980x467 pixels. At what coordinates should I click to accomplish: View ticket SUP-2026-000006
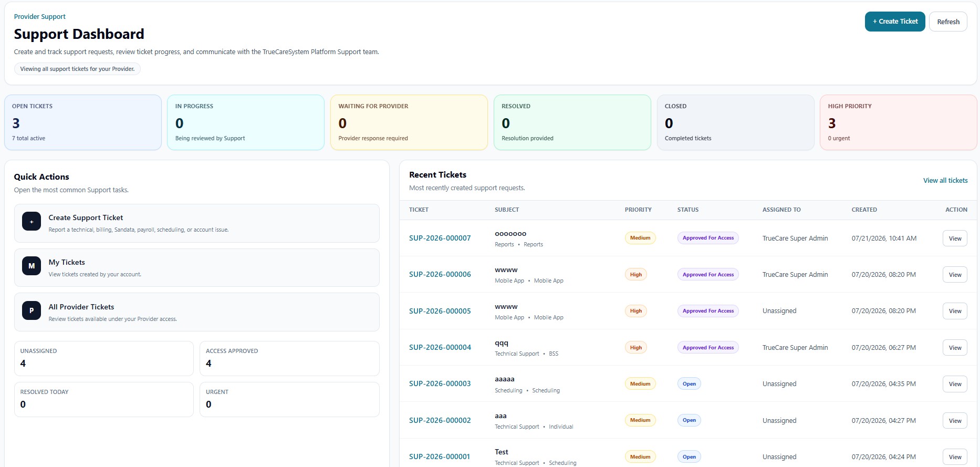(955, 275)
